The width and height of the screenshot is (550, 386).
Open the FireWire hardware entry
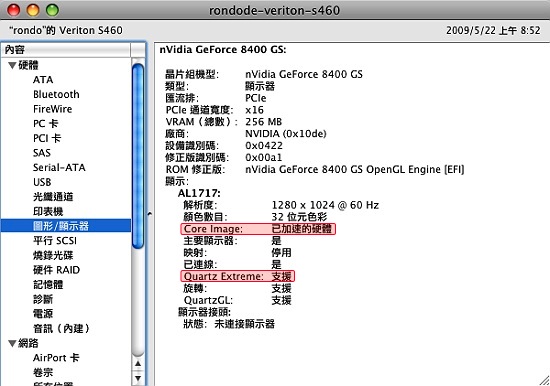53,109
